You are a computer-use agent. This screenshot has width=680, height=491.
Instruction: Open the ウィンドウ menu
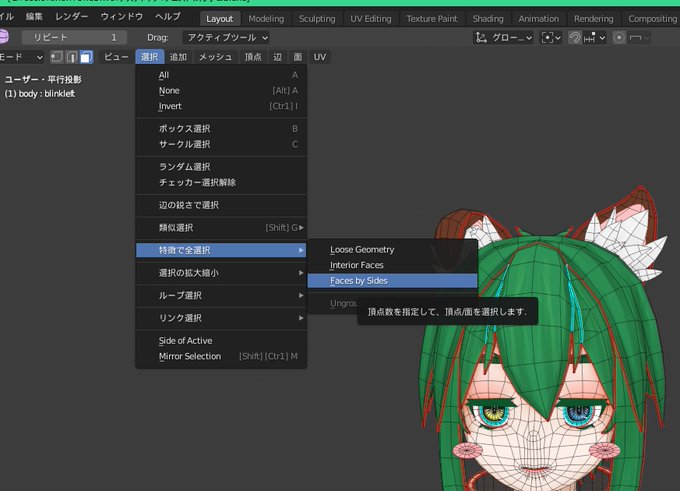tap(121, 16)
